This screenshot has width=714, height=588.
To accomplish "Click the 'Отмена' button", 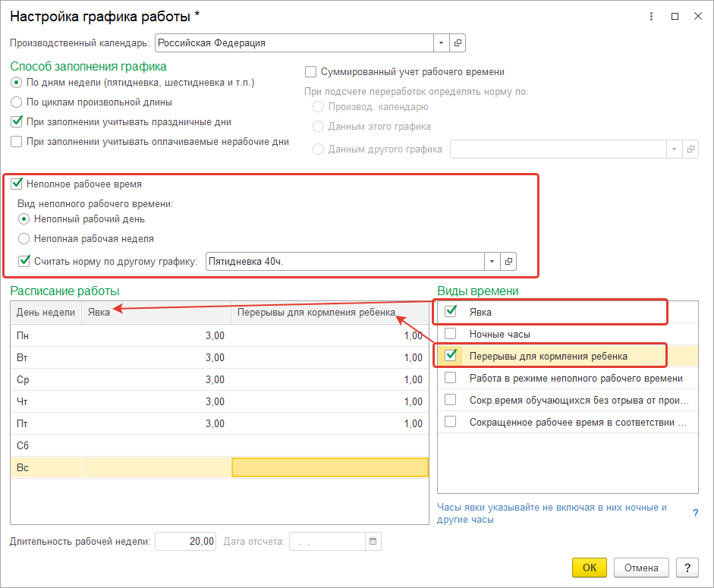I will [x=642, y=568].
